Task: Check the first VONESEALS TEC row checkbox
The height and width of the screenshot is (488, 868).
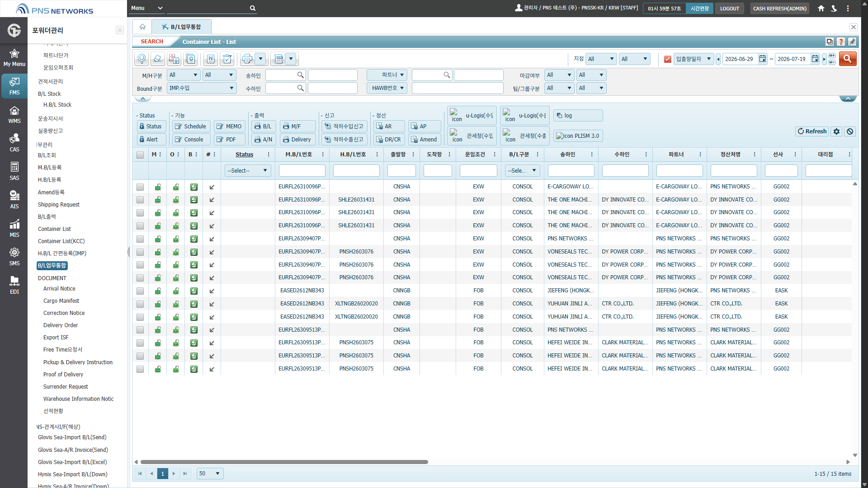Action: tap(140, 252)
